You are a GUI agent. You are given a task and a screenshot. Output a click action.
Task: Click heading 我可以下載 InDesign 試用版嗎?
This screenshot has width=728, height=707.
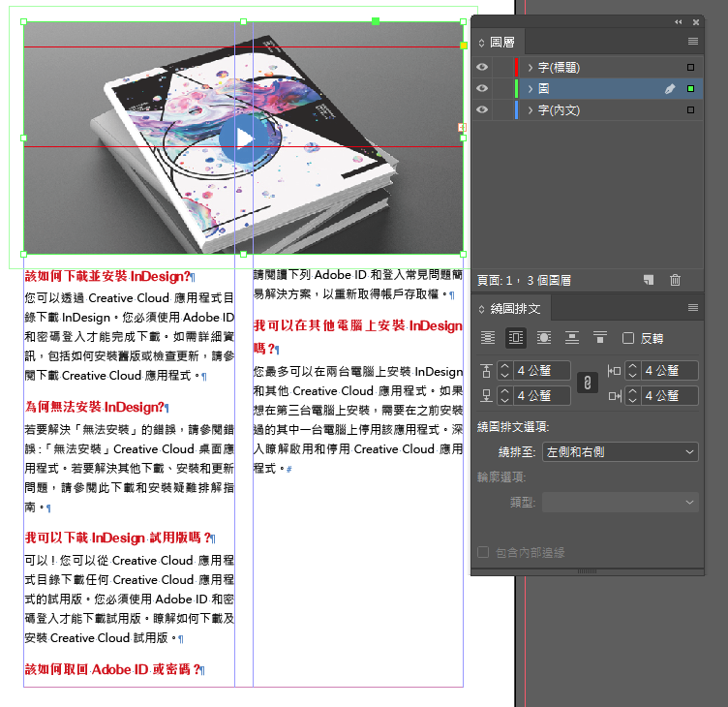(x=118, y=538)
